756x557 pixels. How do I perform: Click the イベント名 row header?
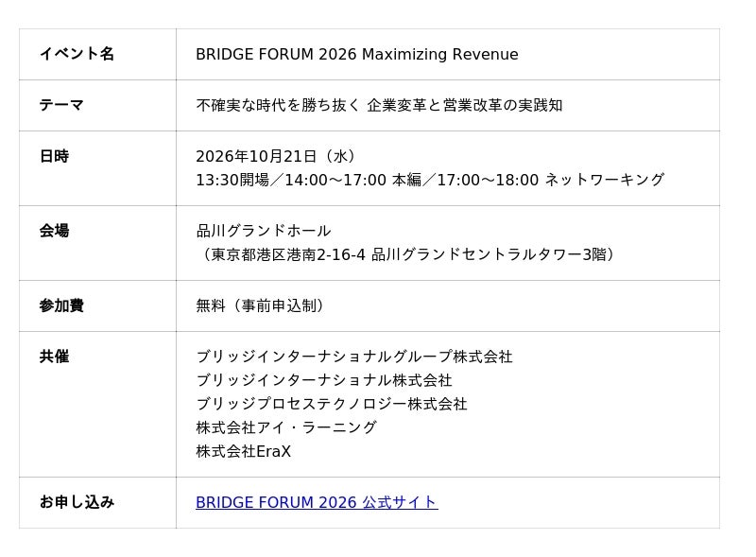pyautogui.click(x=97, y=54)
